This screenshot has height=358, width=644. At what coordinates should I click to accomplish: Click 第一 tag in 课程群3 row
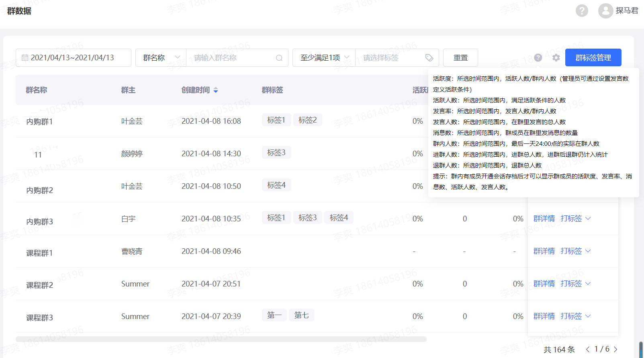coord(274,315)
